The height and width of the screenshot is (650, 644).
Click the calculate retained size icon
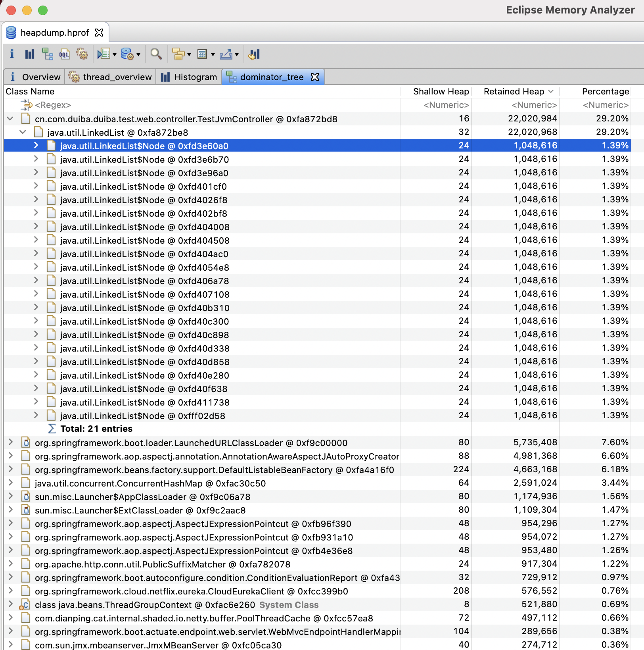click(203, 54)
